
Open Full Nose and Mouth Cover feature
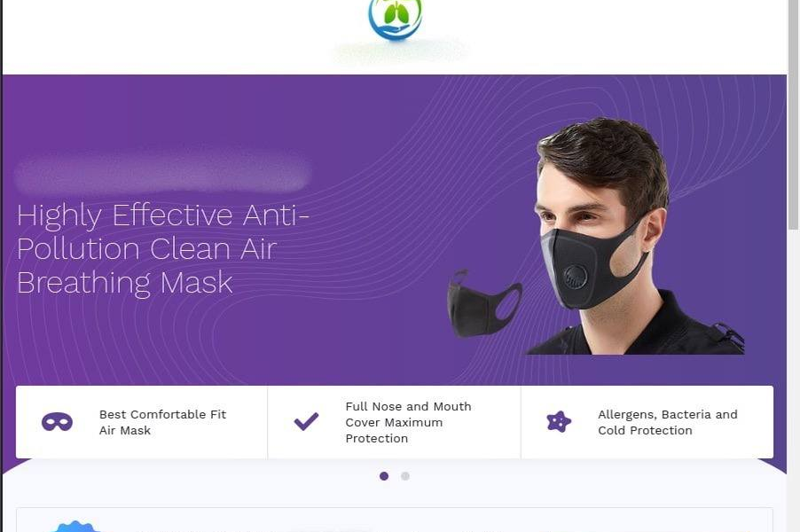pyautogui.click(x=394, y=422)
